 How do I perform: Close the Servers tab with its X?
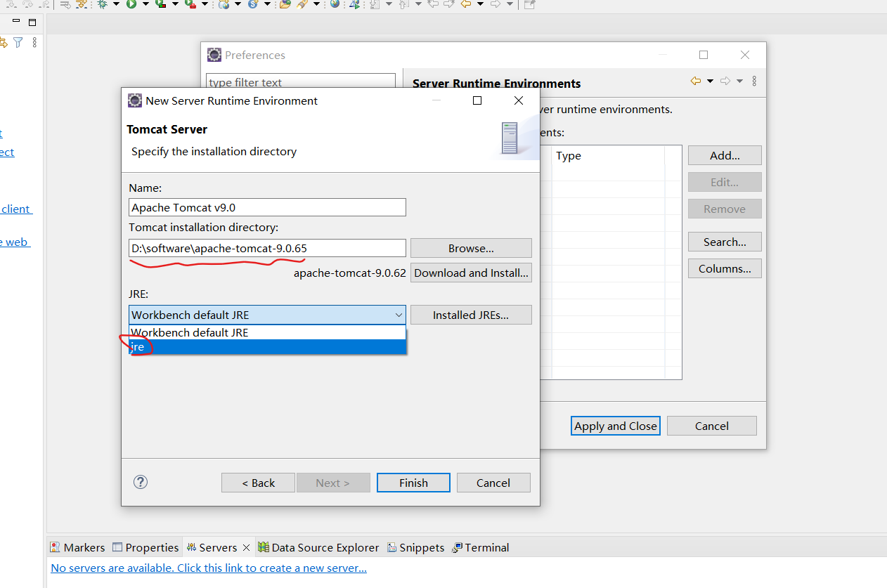click(x=246, y=547)
